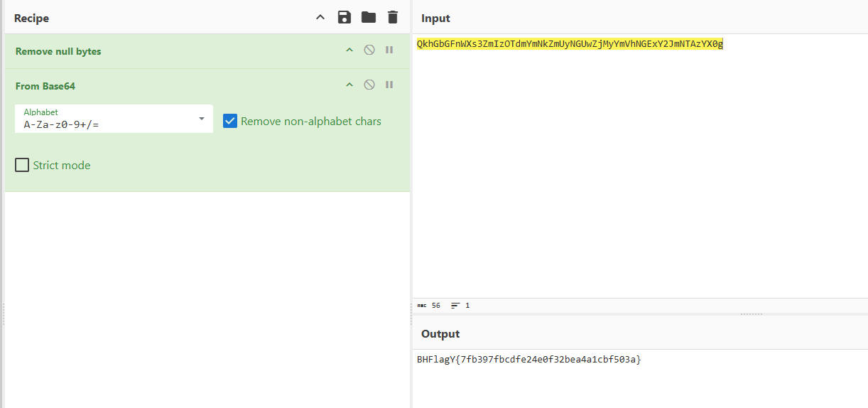Clear the recipe with trash icon

[x=393, y=18]
